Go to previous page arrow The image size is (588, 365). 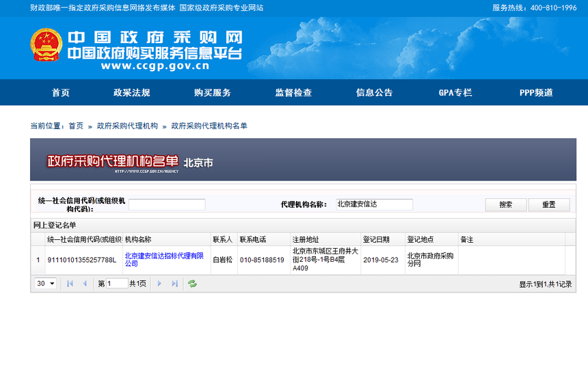85,284
